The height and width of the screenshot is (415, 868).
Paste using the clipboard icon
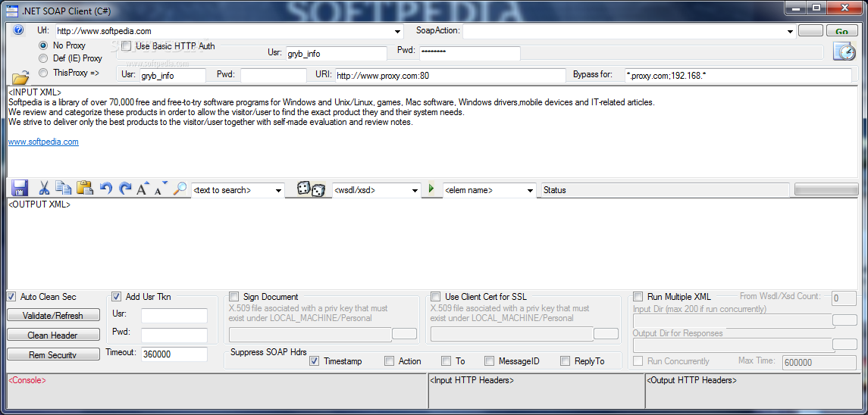click(x=85, y=188)
